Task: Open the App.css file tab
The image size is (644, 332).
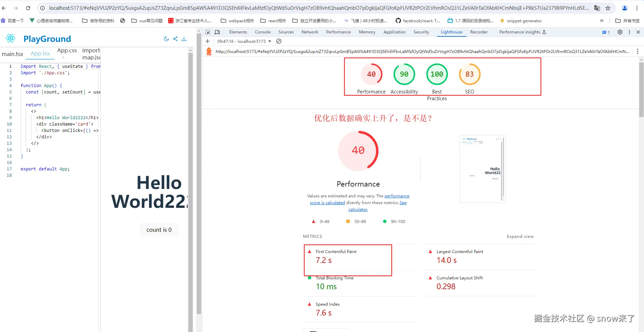Action: pyautogui.click(x=67, y=51)
